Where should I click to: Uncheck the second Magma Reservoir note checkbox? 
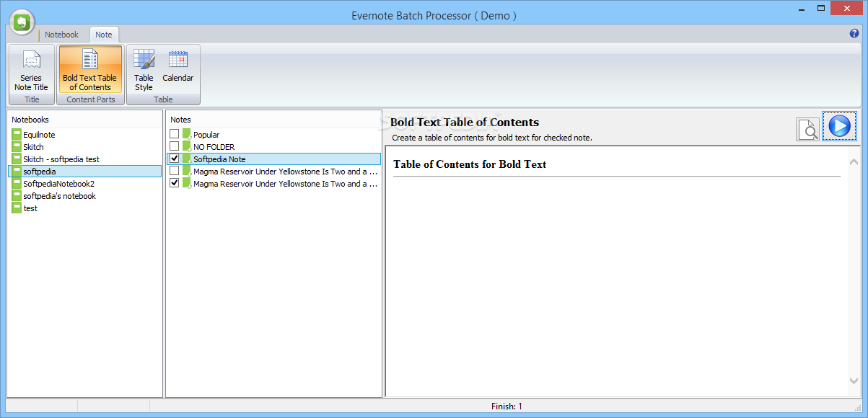(174, 183)
